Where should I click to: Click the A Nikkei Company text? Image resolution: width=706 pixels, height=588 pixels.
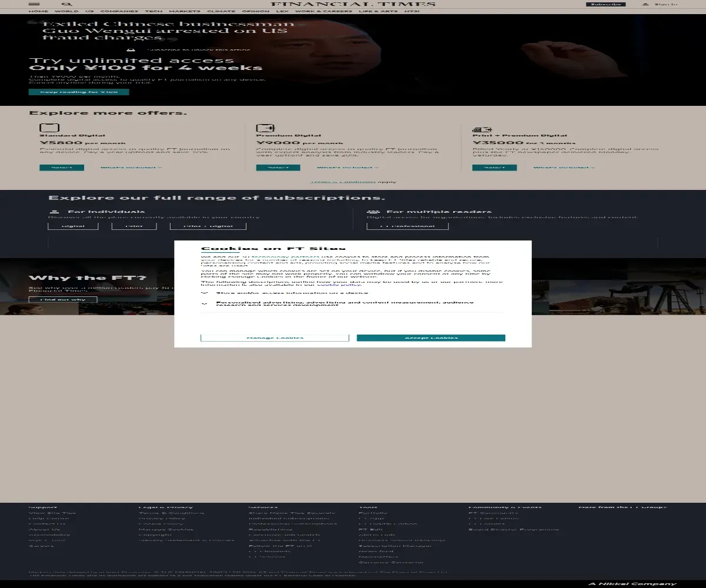tap(633, 584)
